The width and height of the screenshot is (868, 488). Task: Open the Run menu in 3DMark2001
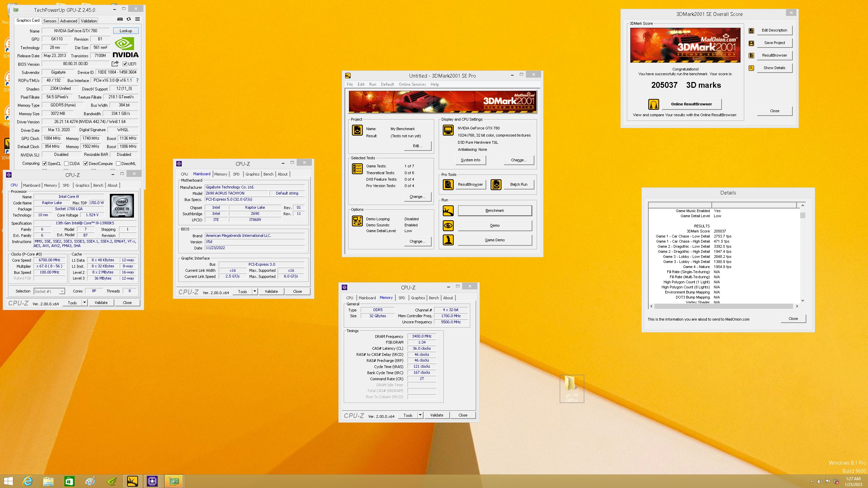tap(373, 84)
